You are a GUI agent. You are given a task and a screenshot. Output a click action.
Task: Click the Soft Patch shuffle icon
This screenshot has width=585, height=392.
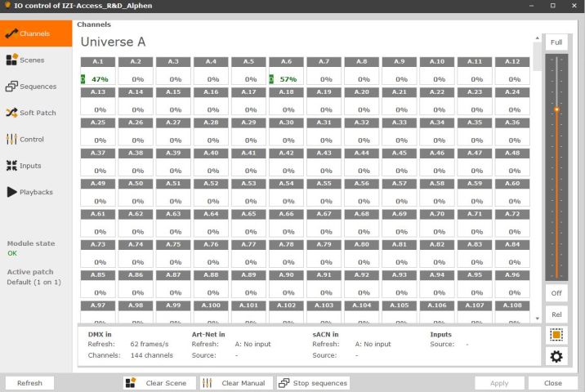pos(11,113)
